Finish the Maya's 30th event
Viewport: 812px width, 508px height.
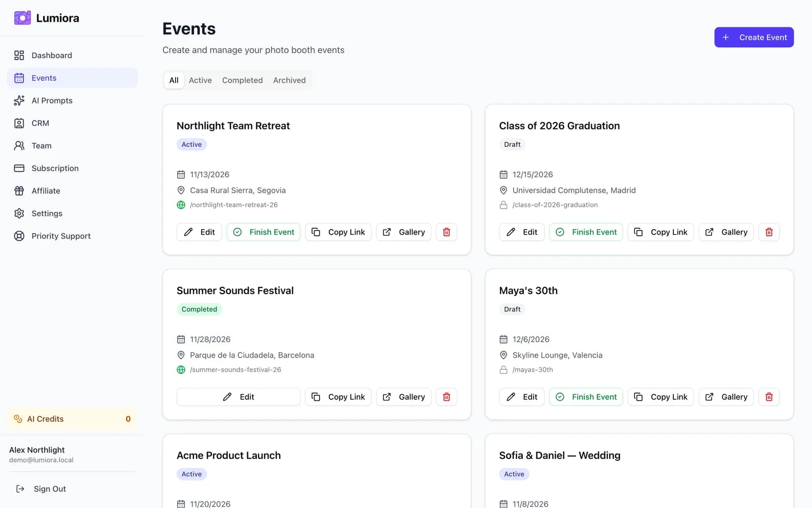click(x=586, y=397)
